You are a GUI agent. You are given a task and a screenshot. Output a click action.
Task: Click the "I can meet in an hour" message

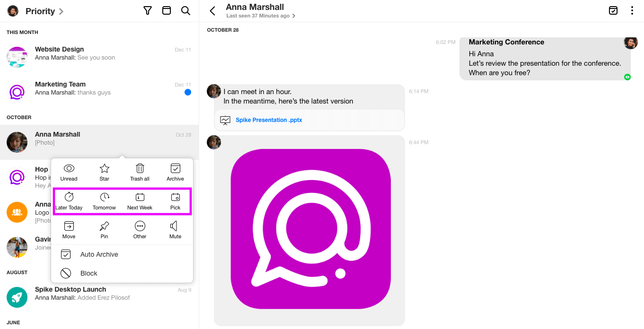click(x=310, y=96)
